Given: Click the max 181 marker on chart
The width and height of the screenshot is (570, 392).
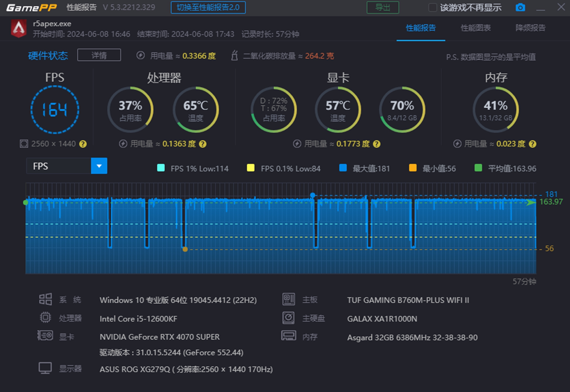Looking at the screenshot, I should [313, 195].
